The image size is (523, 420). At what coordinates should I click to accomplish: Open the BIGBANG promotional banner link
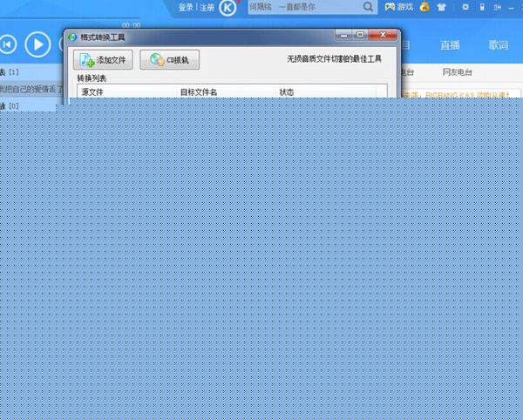click(456, 95)
